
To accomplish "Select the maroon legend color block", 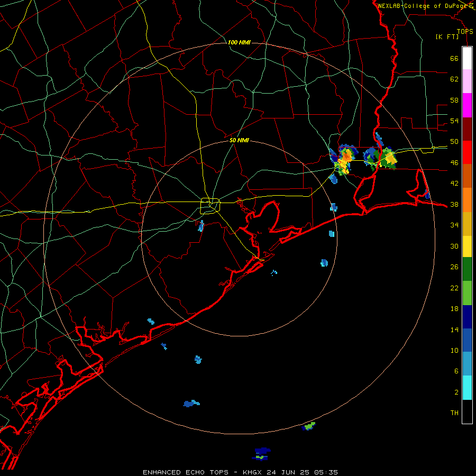I will tap(467, 129).
